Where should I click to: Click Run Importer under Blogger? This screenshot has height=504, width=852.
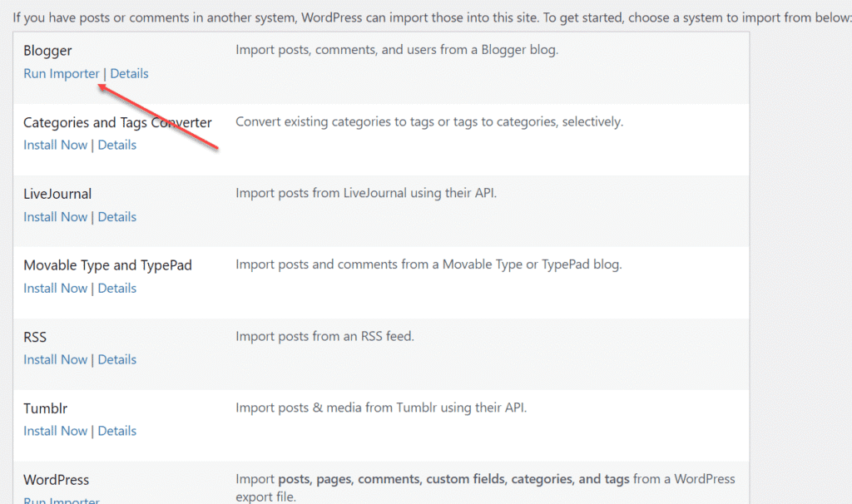tap(62, 73)
